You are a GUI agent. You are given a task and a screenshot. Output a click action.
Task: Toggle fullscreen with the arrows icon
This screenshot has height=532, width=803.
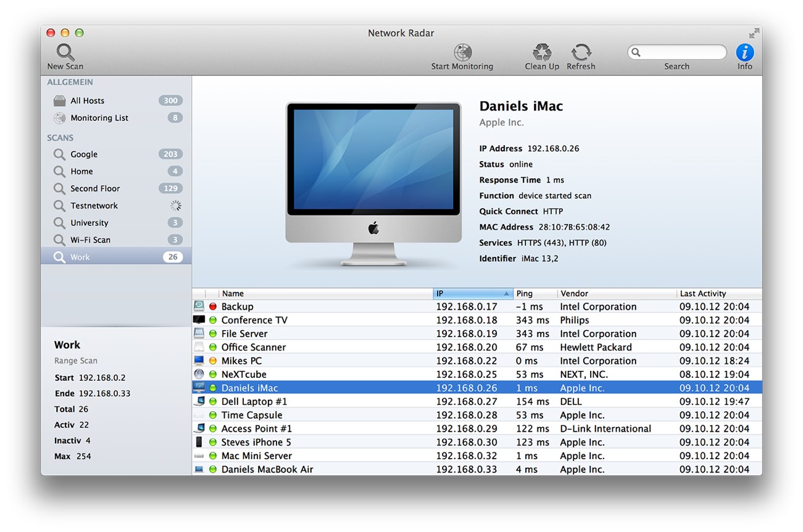[x=754, y=33]
